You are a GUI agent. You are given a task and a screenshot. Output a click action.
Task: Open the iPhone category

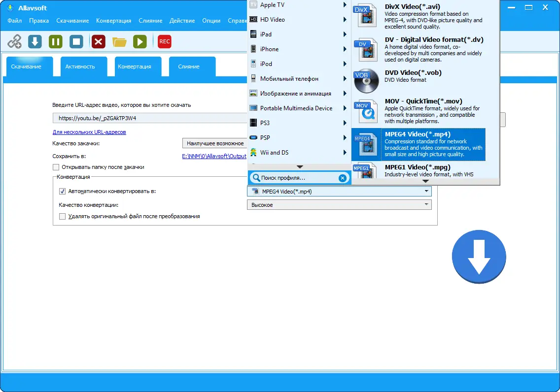click(298, 49)
